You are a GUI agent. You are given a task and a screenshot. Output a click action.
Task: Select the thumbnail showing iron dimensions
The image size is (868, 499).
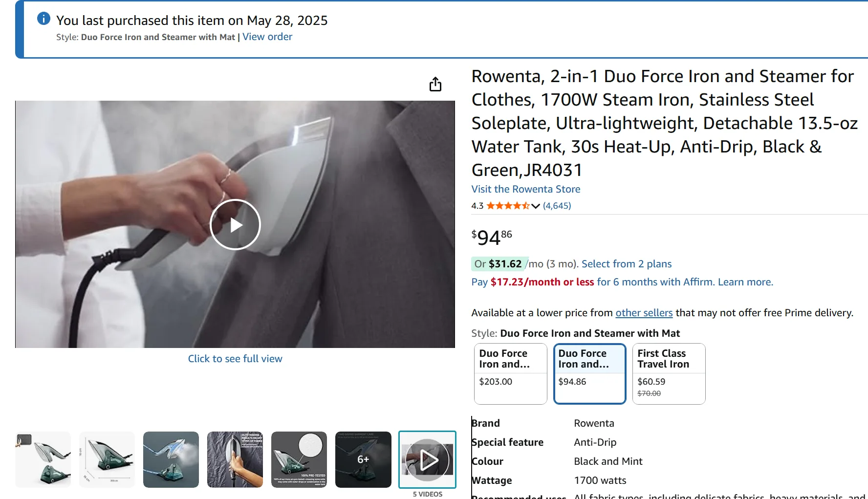tap(107, 459)
